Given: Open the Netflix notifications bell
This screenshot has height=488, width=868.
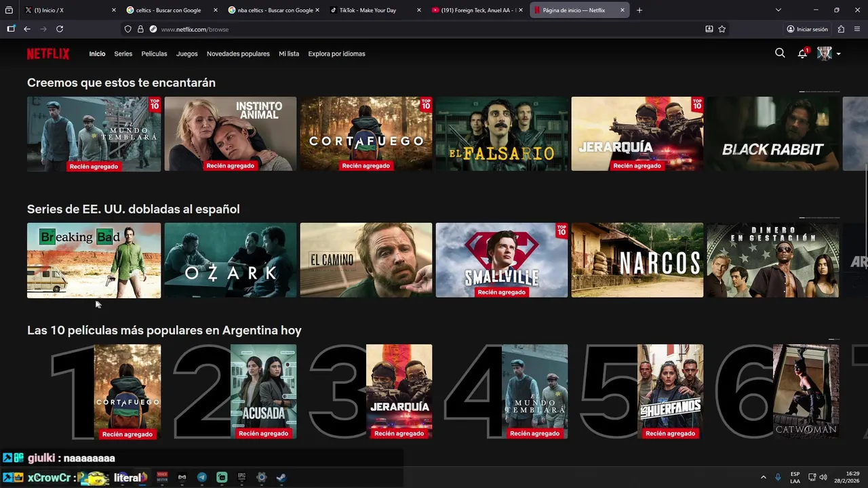Looking at the screenshot, I should [802, 54].
